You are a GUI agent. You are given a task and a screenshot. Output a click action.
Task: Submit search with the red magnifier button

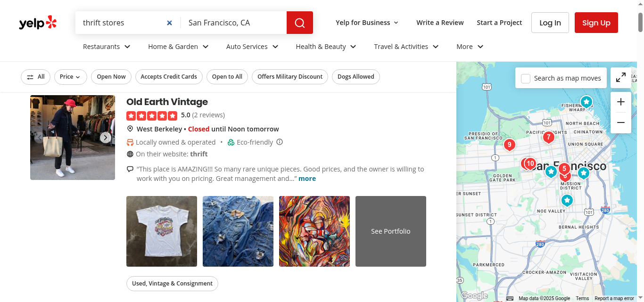pyautogui.click(x=300, y=23)
